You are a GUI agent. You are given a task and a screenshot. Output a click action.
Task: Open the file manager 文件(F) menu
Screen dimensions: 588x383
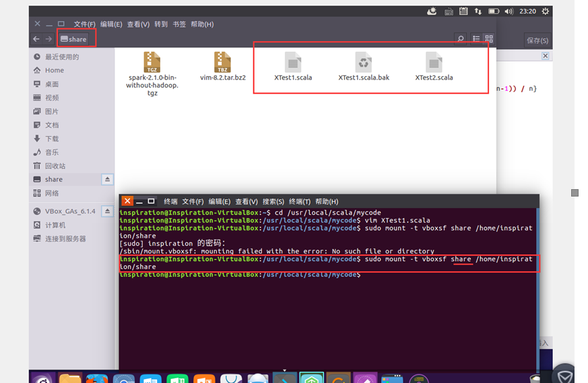(84, 24)
